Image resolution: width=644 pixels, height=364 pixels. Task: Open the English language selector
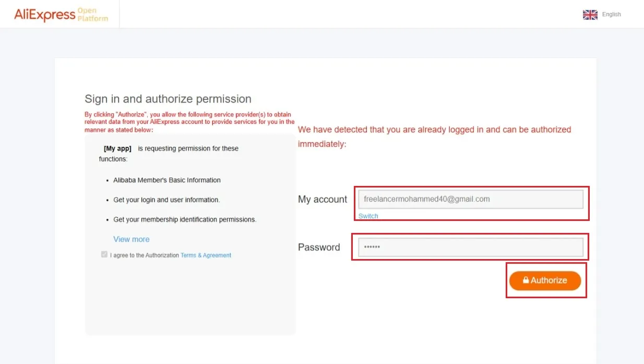click(611, 15)
